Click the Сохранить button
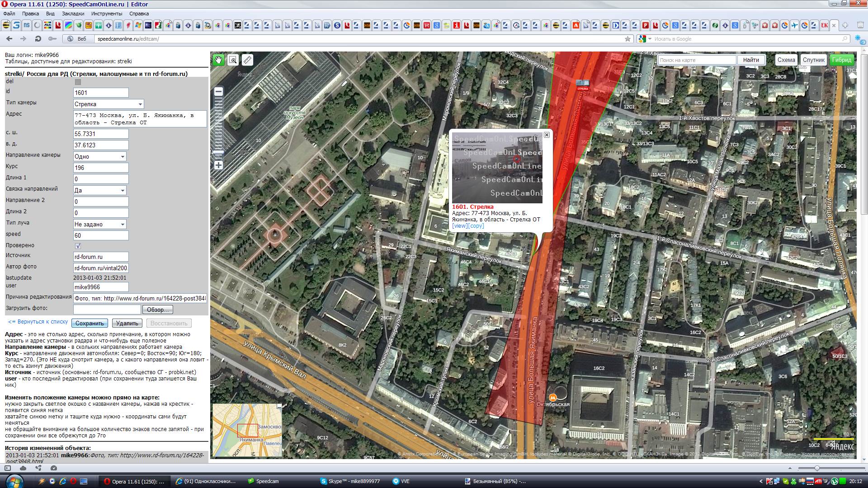Image resolution: width=868 pixels, height=488 pixels. (90, 323)
